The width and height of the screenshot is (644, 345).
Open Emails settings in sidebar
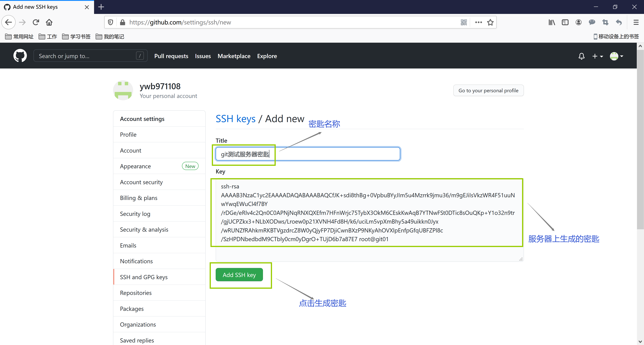(x=159, y=245)
